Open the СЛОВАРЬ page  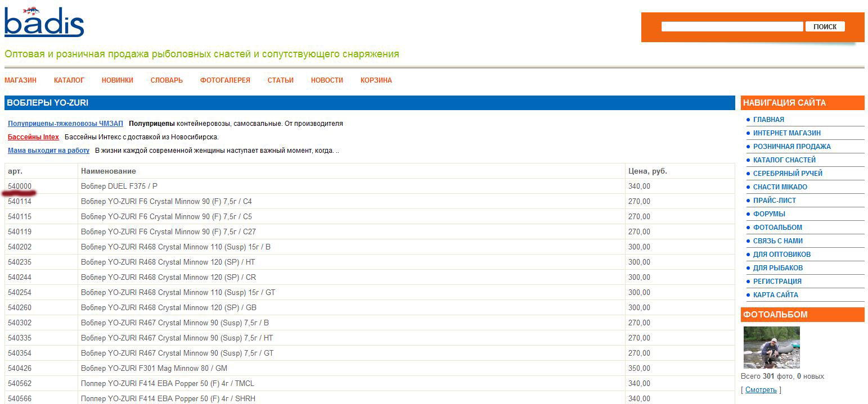pos(167,80)
